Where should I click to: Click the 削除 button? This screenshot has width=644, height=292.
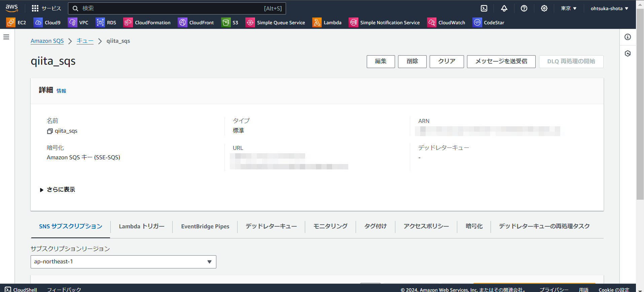pyautogui.click(x=412, y=62)
